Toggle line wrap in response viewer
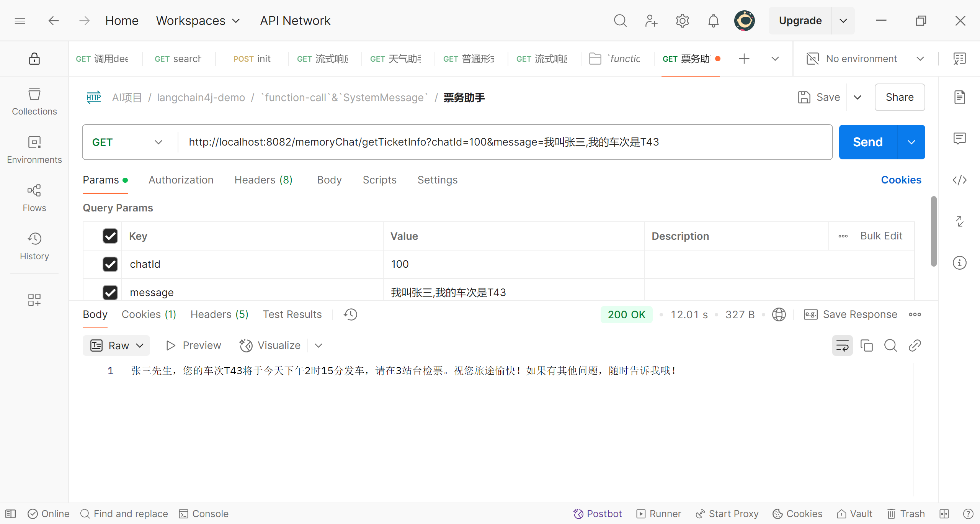The height and width of the screenshot is (524, 980). 842,346
